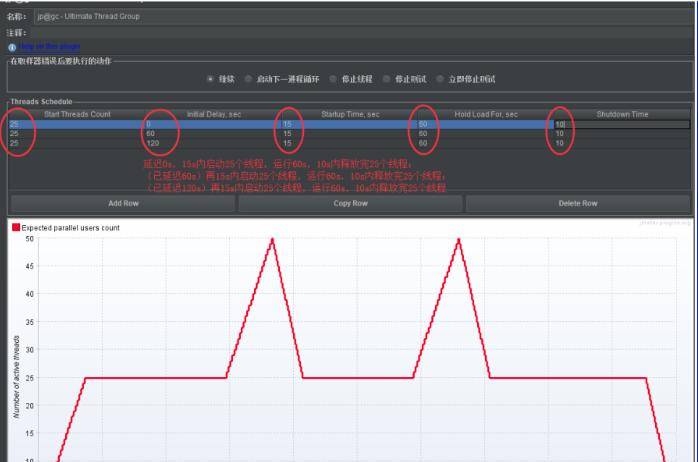Select the 启动下一进程循环 radio button
The image size is (698, 462).
(x=248, y=79)
